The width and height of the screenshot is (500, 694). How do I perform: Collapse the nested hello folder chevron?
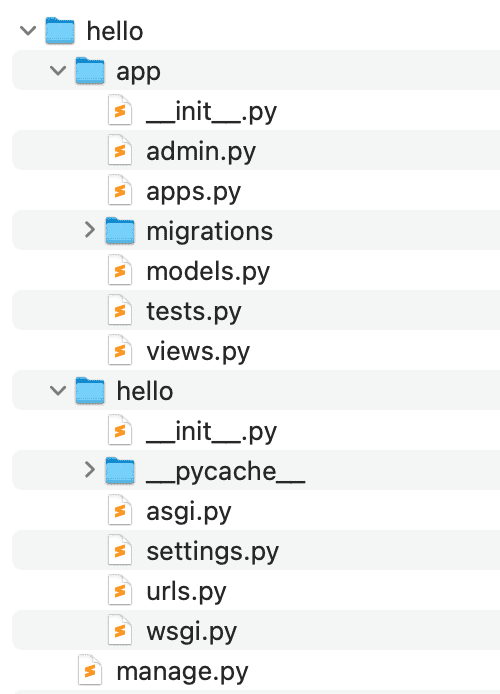click(x=58, y=390)
